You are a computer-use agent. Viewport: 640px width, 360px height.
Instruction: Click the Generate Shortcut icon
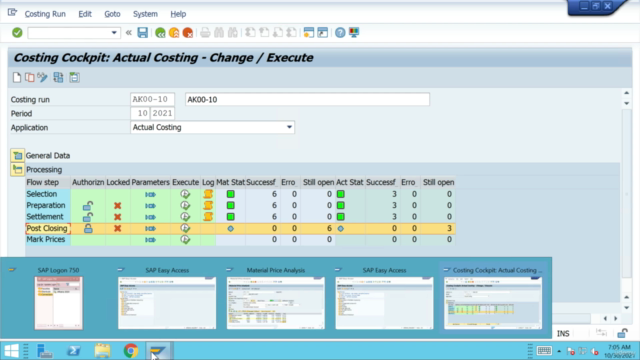322,33
